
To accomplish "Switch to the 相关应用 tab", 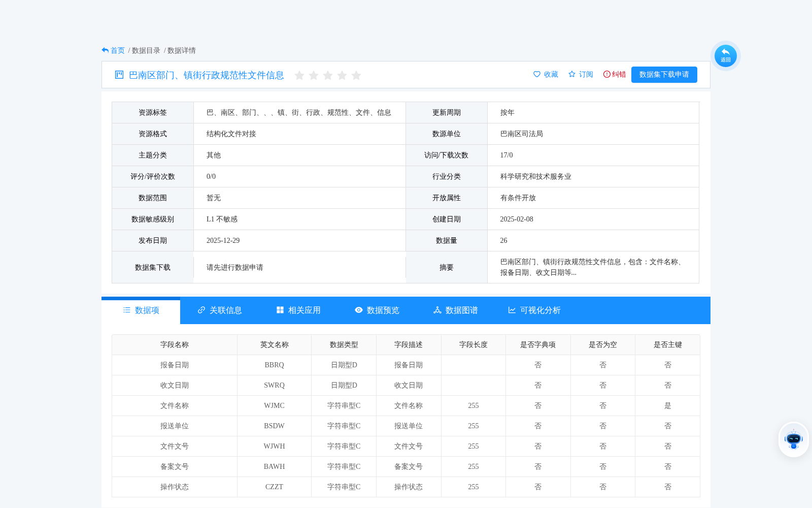I will (x=298, y=310).
